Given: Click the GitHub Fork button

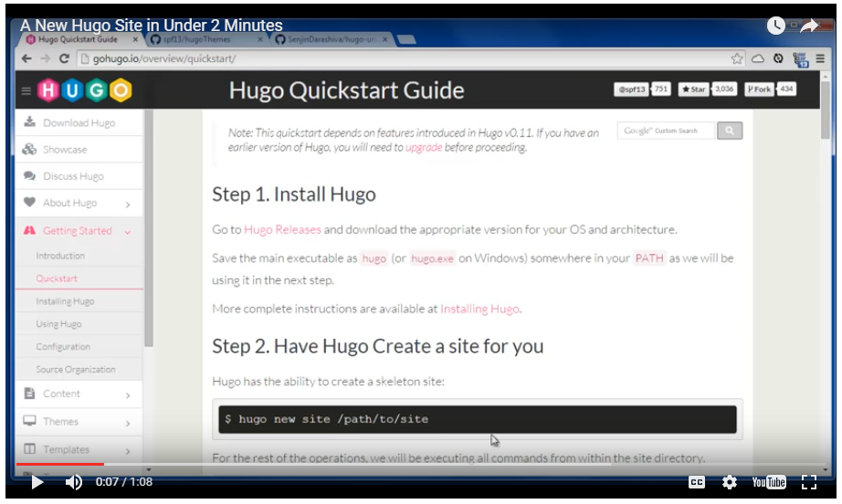Looking at the screenshot, I should [759, 89].
